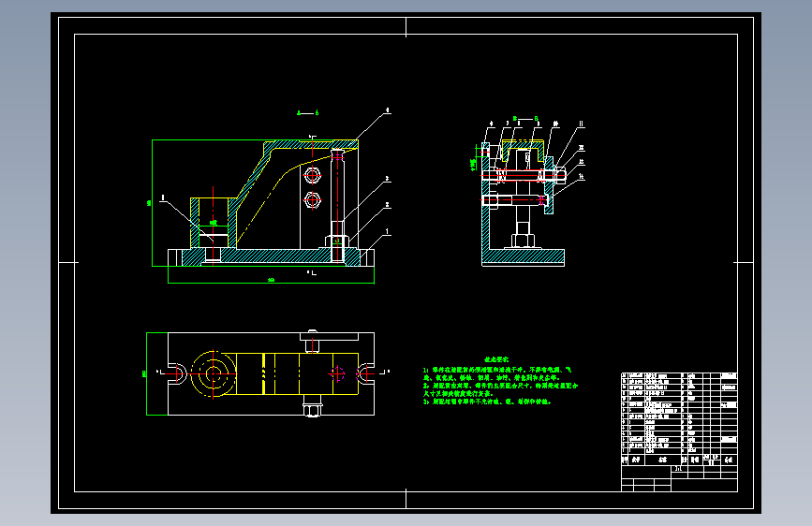Select the concentric circle bushing in top view
Image resolution: width=812 pixels, height=526 pixels.
click(213, 373)
